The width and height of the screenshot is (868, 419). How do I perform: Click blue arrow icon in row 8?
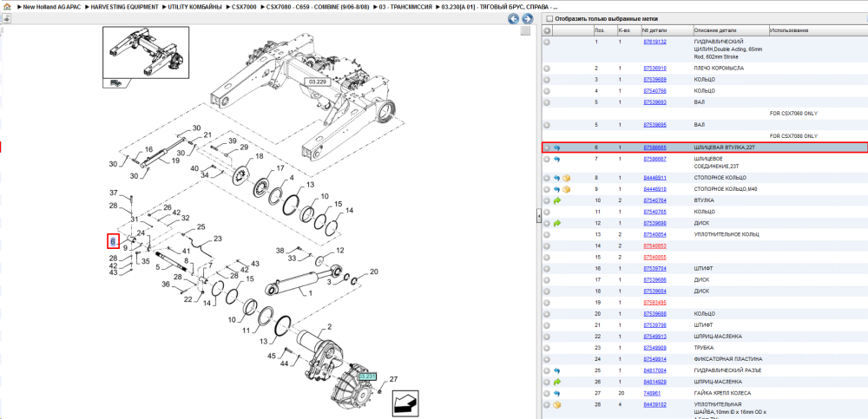click(x=557, y=178)
